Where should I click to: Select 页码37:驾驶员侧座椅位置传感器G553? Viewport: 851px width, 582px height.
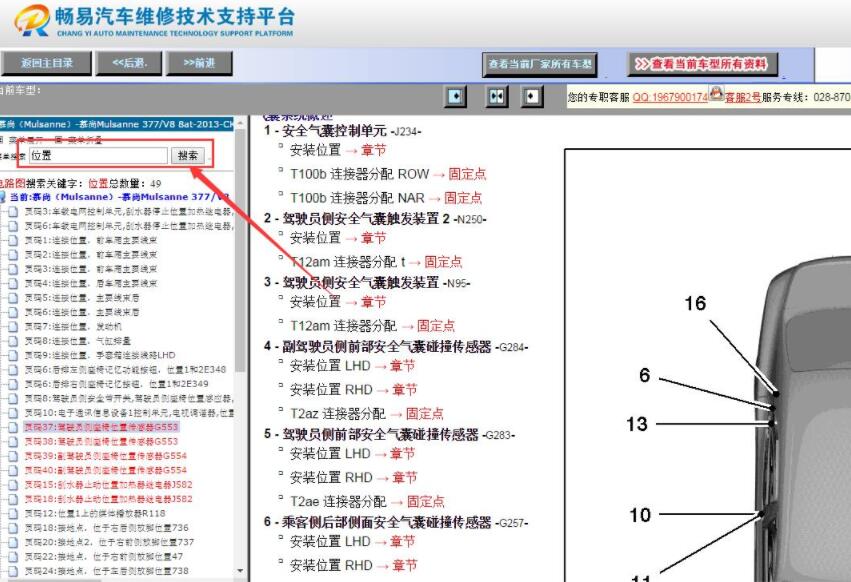[101, 427]
